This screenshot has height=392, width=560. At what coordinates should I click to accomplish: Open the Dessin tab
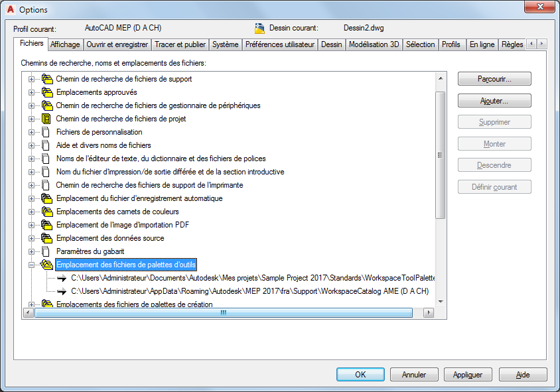click(x=332, y=44)
